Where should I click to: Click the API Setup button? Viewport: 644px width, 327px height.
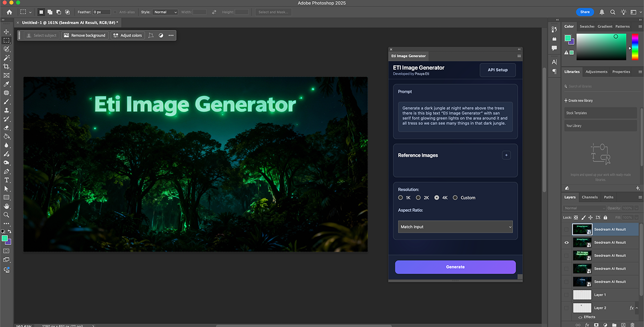click(x=498, y=70)
